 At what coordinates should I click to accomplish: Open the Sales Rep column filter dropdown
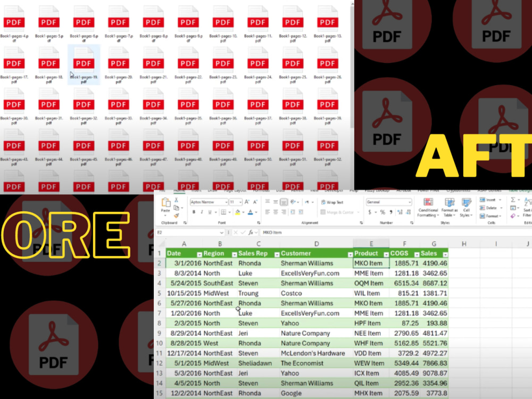(277, 254)
